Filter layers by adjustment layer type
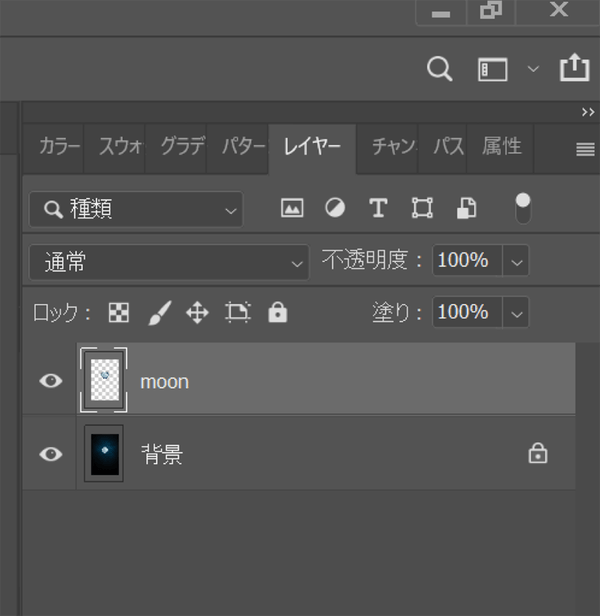This screenshot has height=616, width=600. [x=335, y=208]
